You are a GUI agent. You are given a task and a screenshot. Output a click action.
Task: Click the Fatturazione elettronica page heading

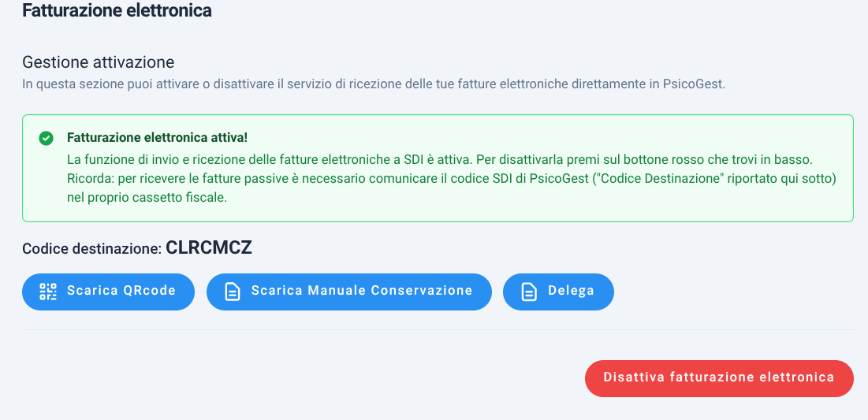point(117,10)
